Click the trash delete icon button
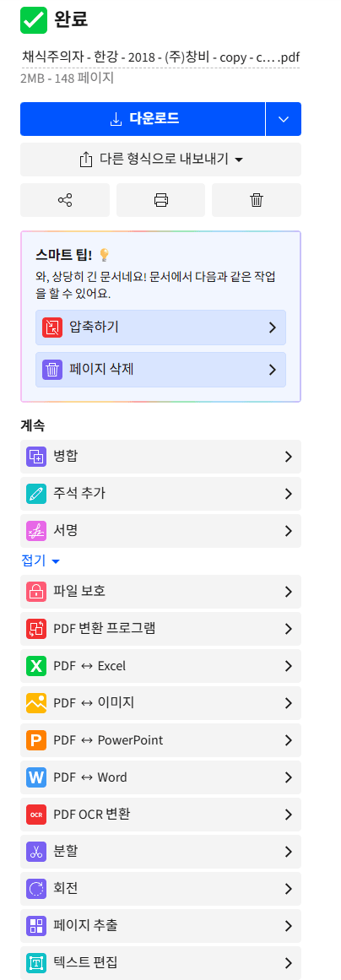The image size is (341, 980). click(257, 200)
